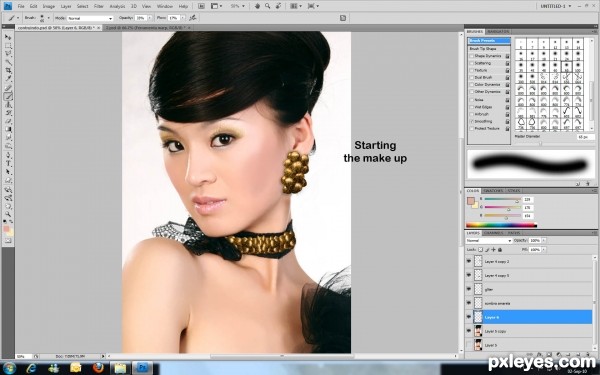Select the Rectangular Marquee tool
Screen dimensions: 600x375
coord(8,46)
